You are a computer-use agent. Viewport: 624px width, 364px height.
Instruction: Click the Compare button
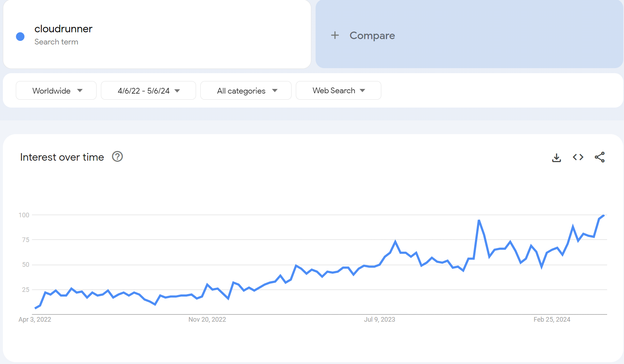[372, 36]
